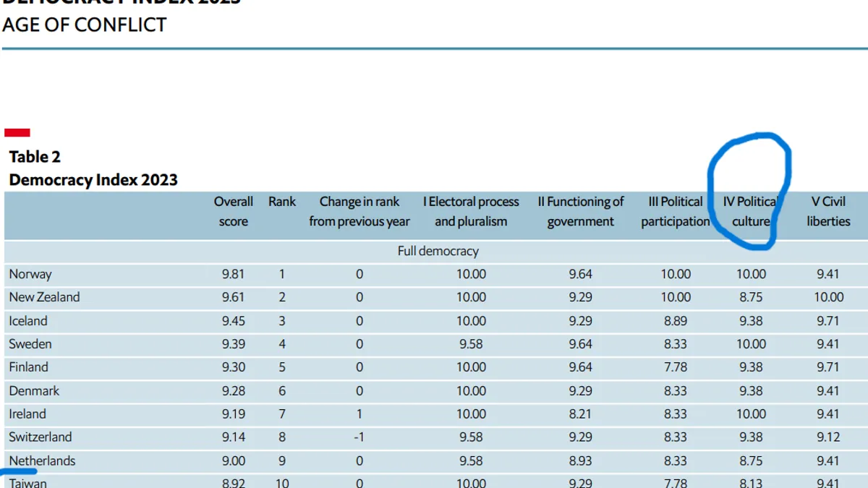868x488 pixels.
Task: Select the Norway country name
Action: point(30,274)
